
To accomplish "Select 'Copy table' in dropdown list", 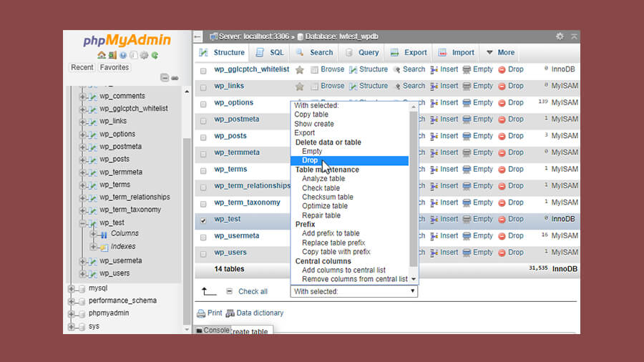I will (311, 114).
